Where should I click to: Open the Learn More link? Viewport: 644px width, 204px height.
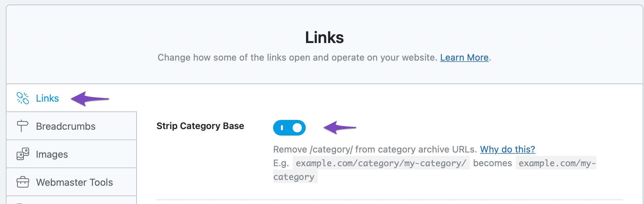click(464, 58)
